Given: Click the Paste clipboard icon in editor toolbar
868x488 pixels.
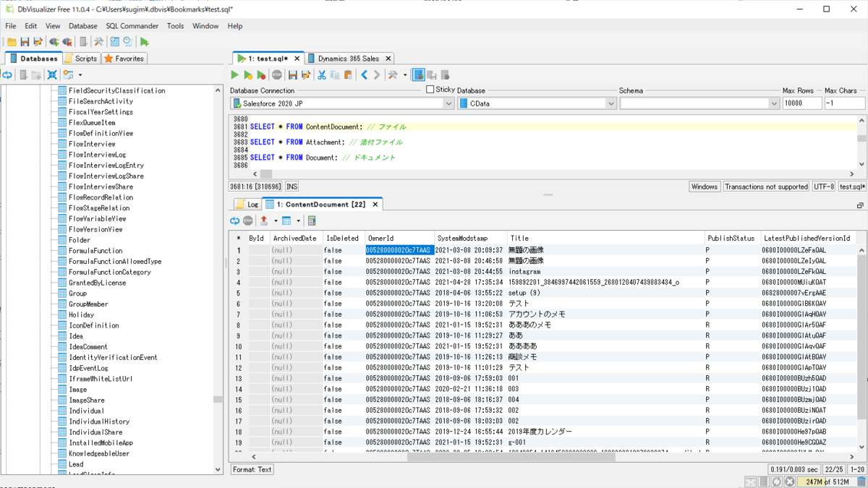Looking at the screenshot, I should point(348,74).
